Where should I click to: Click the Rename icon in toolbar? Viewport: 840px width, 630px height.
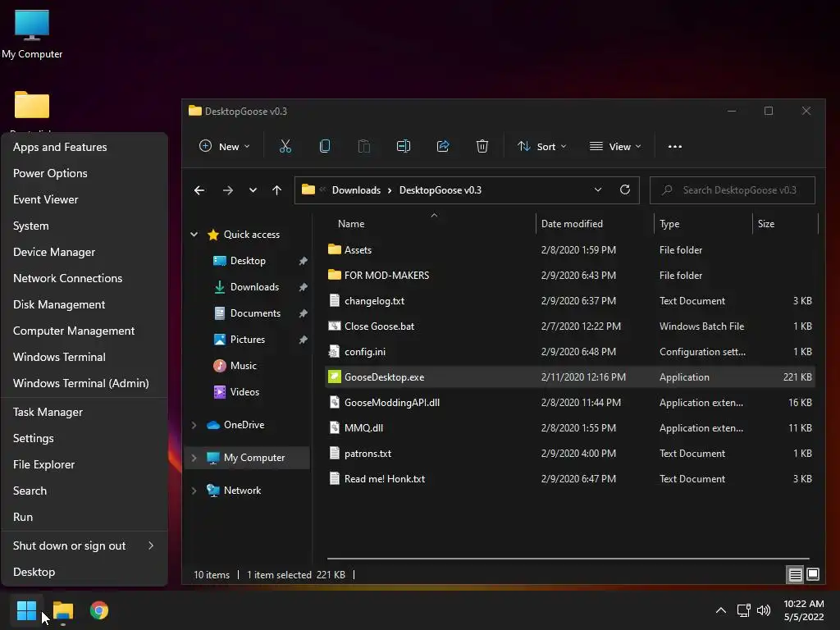[x=404, y=146]
